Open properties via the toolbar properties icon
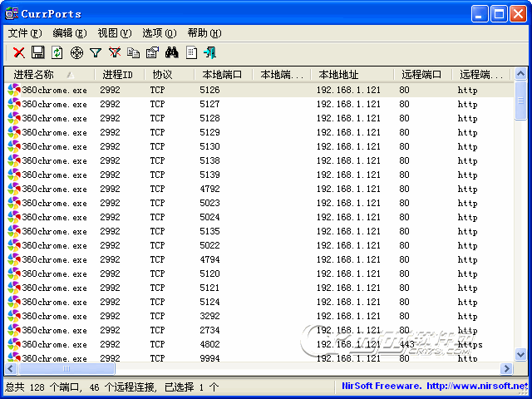This screenshot has height=399, width=532. (x=152, y=52)
